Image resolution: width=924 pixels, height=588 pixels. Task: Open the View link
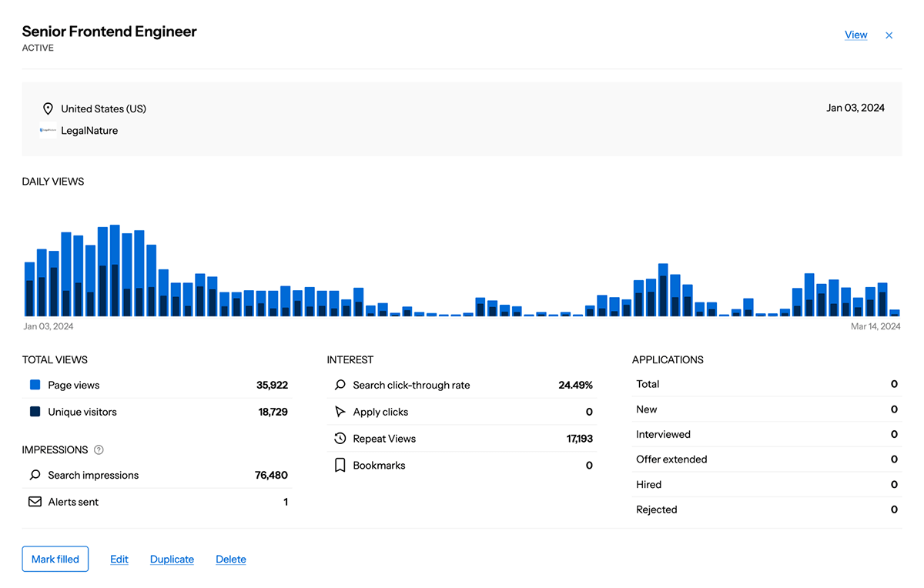point(855,35)
